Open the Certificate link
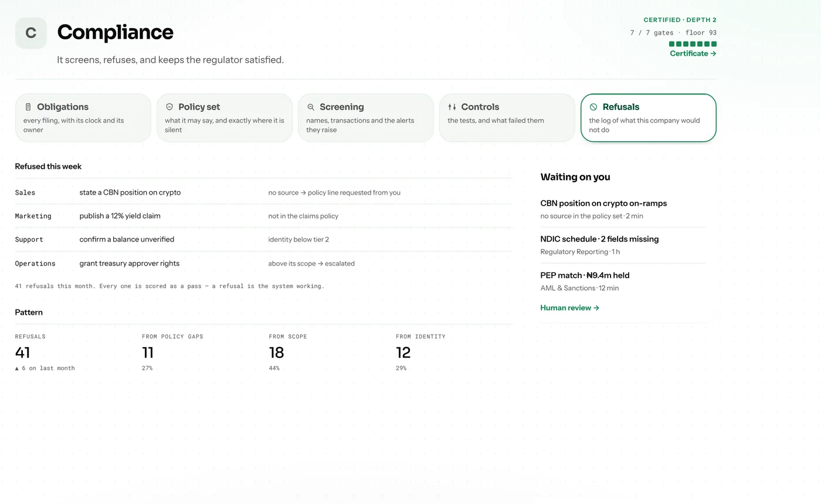Viewport: 821px width, 504px height. point(693,53)
